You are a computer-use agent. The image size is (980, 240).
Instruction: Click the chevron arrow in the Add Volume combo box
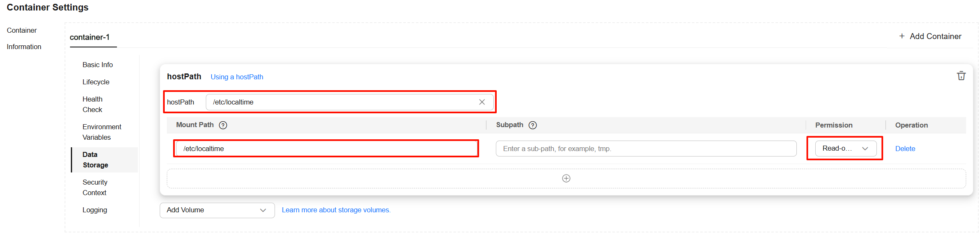click(263, 210)
